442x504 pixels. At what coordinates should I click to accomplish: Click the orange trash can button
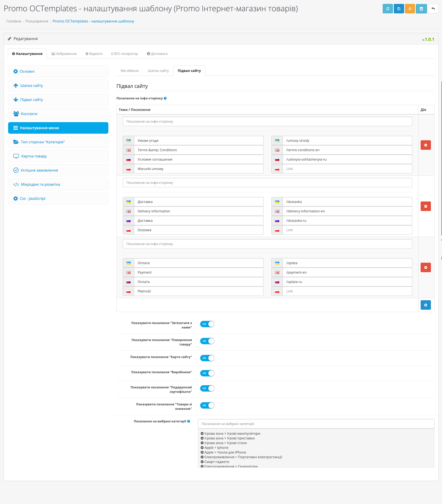coord(410,9)
